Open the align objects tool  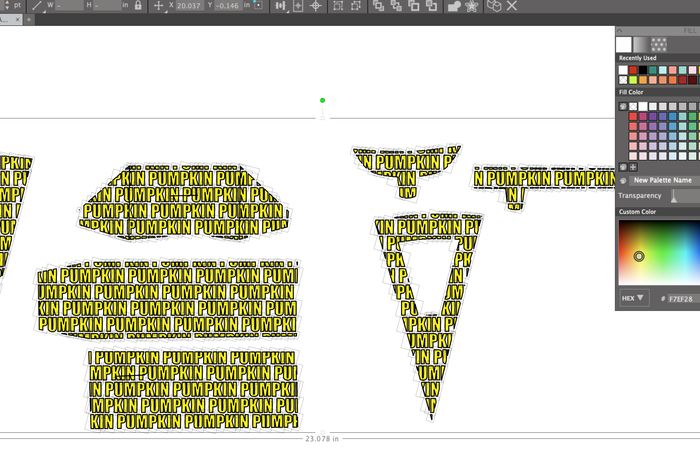[x=280, y=6]
